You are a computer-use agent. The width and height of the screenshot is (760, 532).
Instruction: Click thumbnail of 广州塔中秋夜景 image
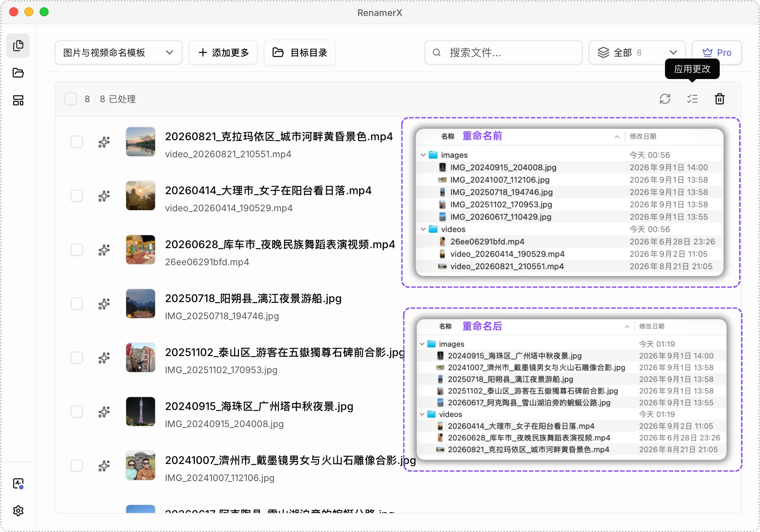coord(141,412)
